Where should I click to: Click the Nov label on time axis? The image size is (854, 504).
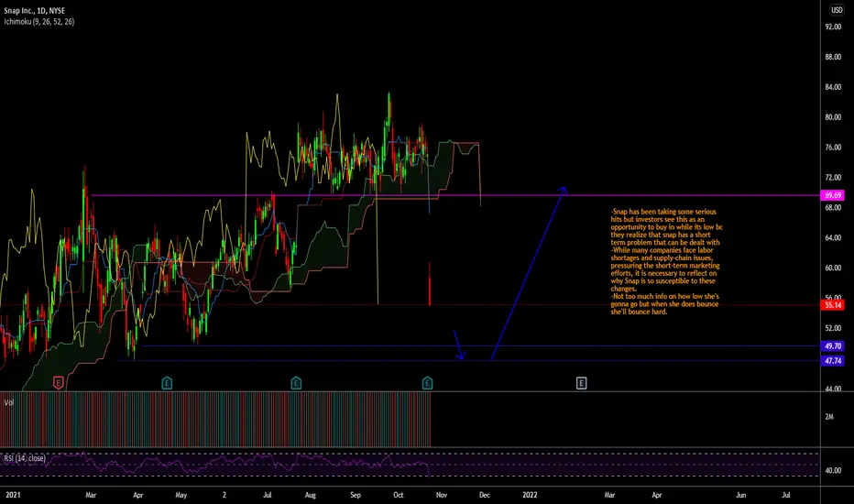441,495
